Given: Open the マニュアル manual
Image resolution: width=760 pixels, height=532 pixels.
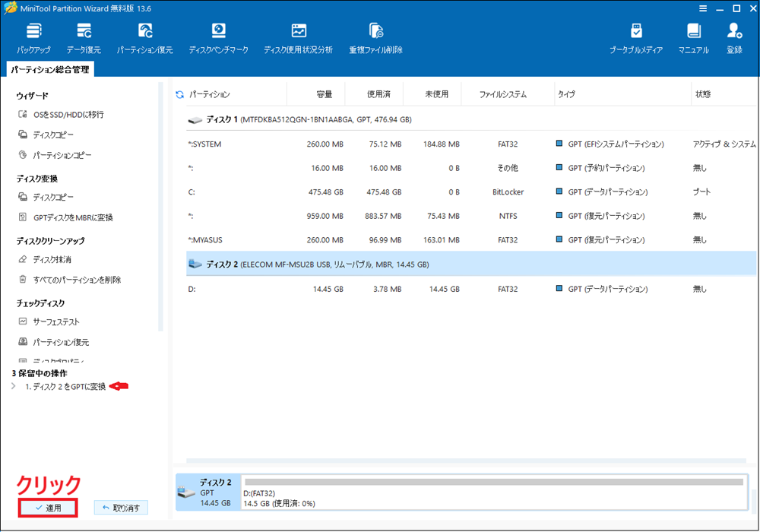Looking at the screenshot, I should coord(693,38).
